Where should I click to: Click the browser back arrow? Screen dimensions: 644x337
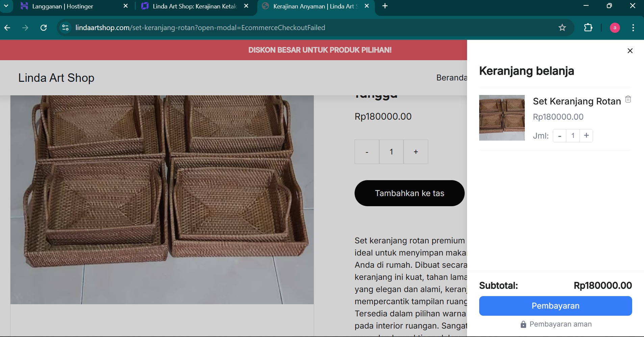pyautogui.click(x=7, y=28)
